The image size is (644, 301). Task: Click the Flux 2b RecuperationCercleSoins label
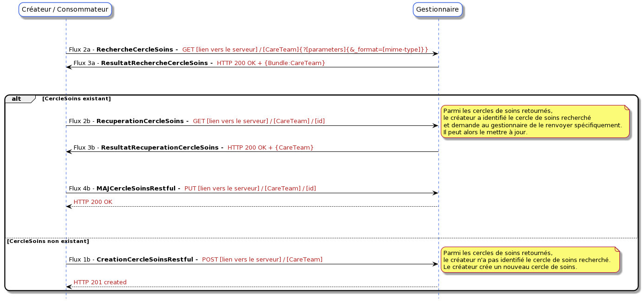(x=129, y=121)
